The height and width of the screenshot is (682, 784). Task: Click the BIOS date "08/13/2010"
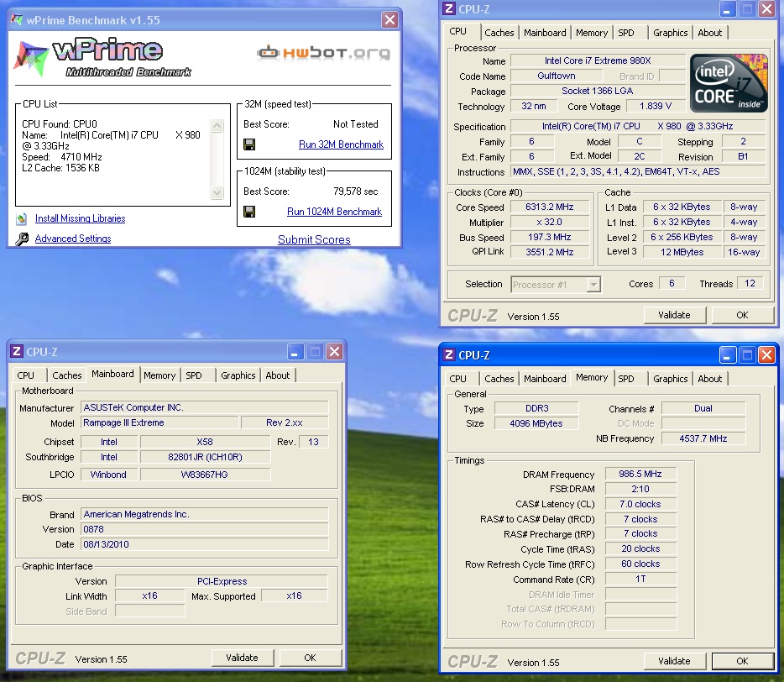click(205, 544)
